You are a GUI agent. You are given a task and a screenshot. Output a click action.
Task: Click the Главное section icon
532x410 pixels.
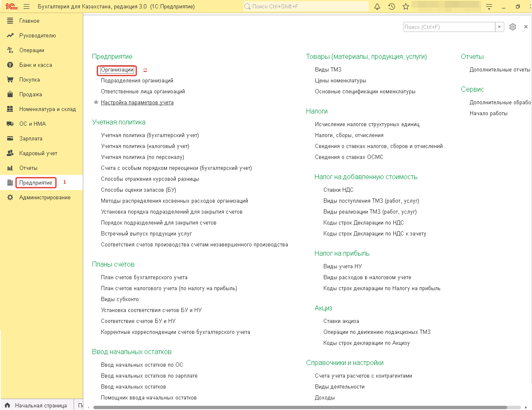10,21
